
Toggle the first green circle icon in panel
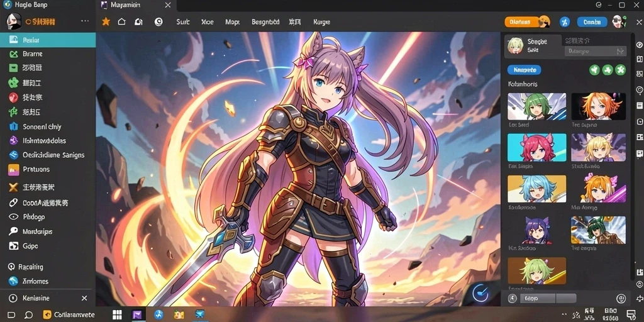pyautogui.click(x=594, y=70)
